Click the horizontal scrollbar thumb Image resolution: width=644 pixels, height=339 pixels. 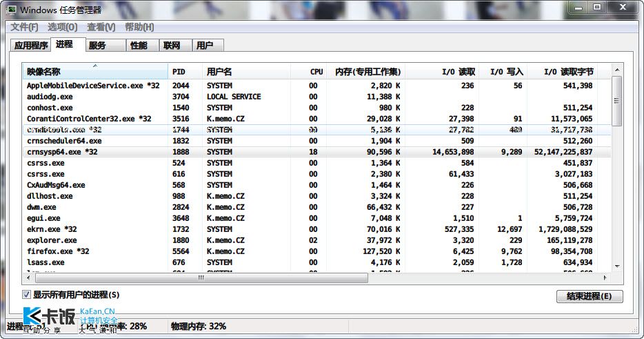pos(201,278)
